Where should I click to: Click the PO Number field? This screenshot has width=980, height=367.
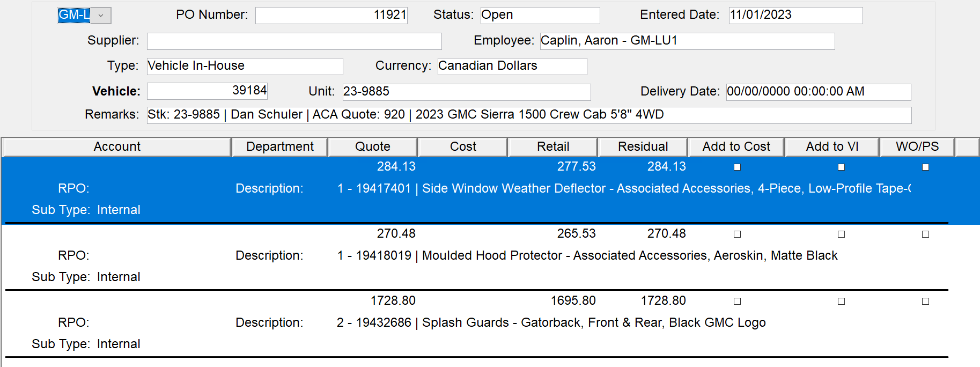[x=331, y=15]
